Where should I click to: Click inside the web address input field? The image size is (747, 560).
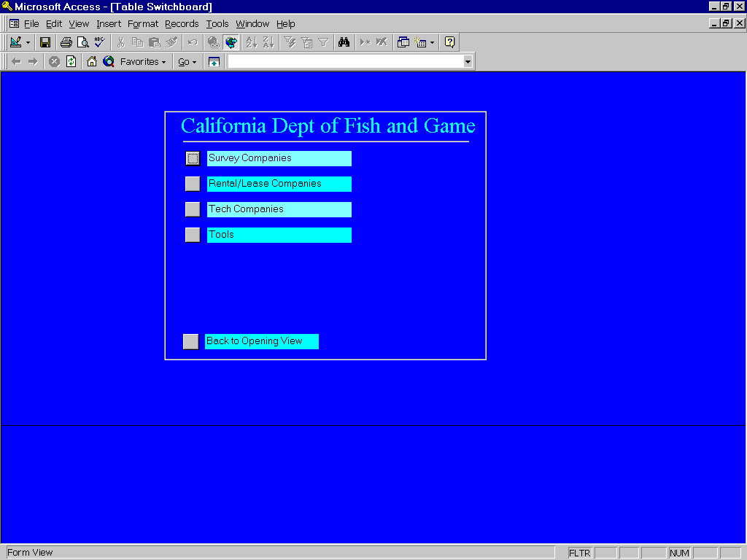tap(344, 62)
